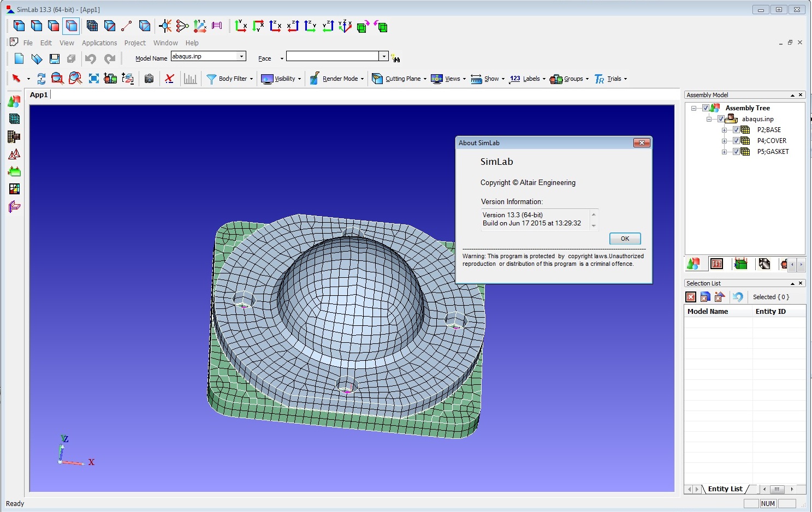Screen dimensions: 812x512
Task: Click right scroll arrow on Assembly panel tabs
Action: 801,264
